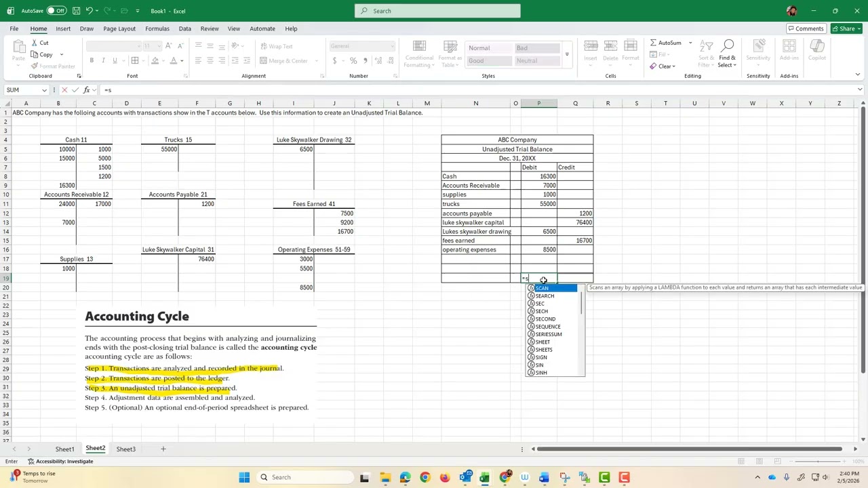868x488 pixels.
Task: Choose SEQUENCE from the function suggestions
Action: click(x=548, y=327)
